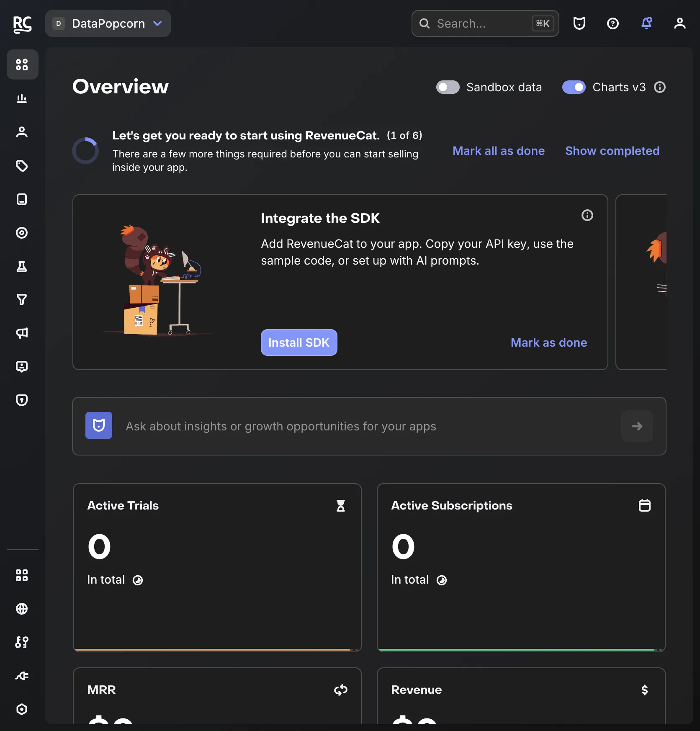Click the Overview page heading
700x731 pixels.
tap(121, 87)
